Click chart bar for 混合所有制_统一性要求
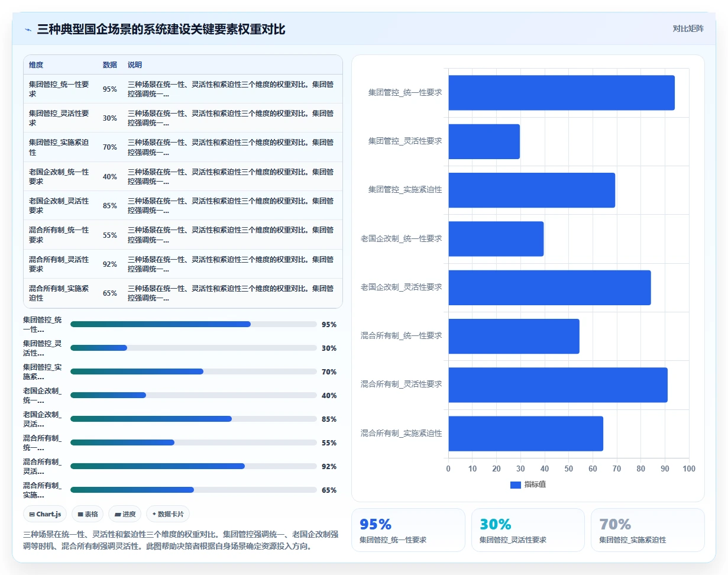The width and height of the screenshot is (728, 575). (x=514, y=336)
